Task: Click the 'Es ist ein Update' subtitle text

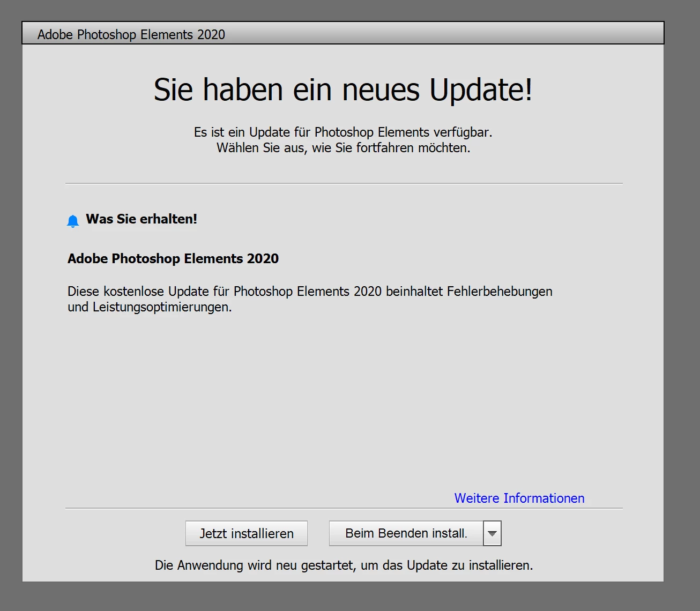Action: pyautogui.click(x=343, y=140)
